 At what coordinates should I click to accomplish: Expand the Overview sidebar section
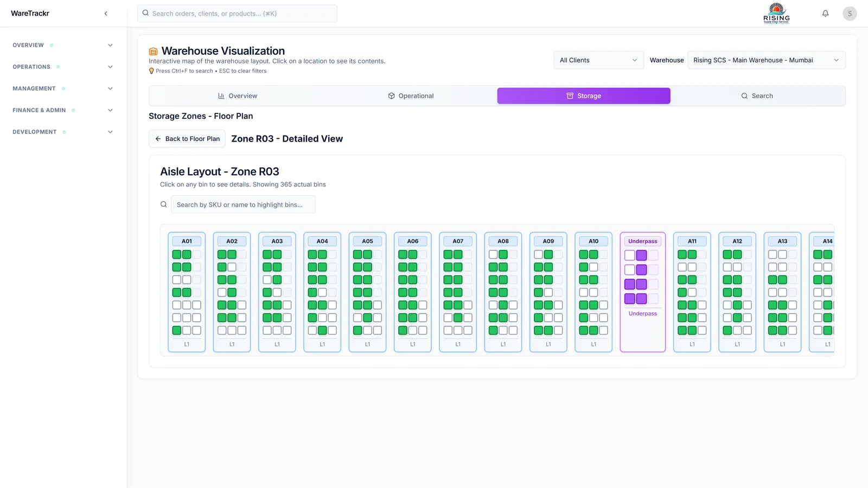(63, 45)
